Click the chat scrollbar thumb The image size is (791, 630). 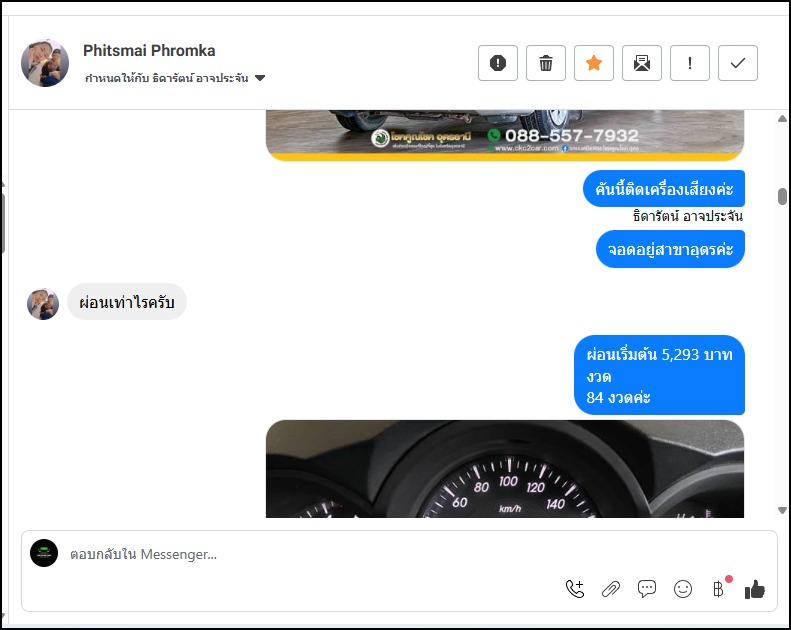click(782, 197)
